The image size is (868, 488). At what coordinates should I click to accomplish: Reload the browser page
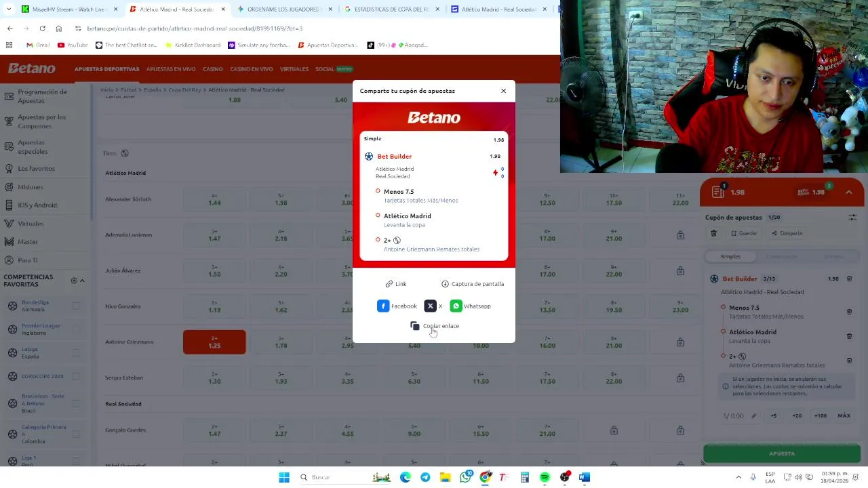pos(42,28)
